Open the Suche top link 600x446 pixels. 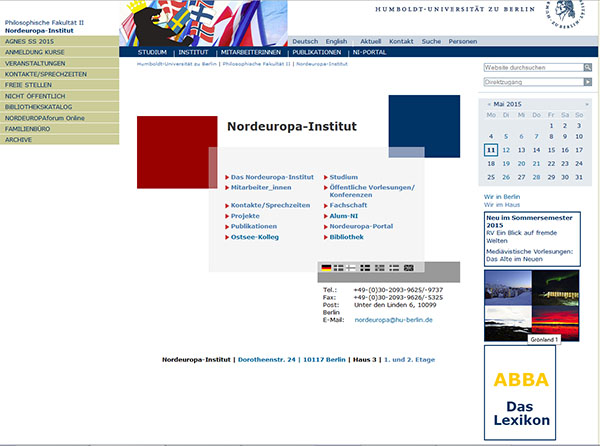(431, 41)
